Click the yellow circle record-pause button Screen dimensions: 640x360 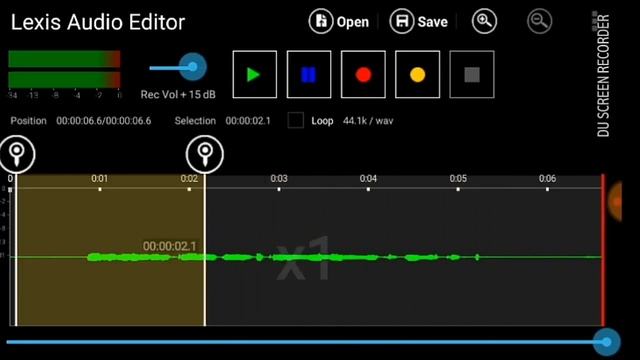(x=418, y=74)
